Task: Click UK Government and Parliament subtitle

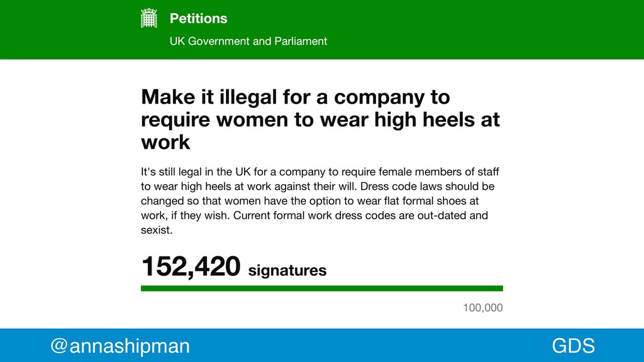Action: coord(248,41)
